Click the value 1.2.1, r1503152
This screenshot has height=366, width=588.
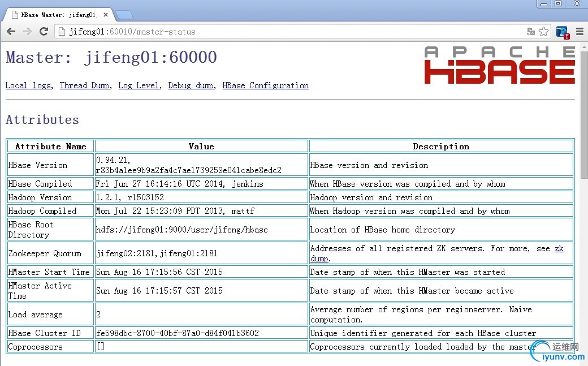[x=129, y=197]
